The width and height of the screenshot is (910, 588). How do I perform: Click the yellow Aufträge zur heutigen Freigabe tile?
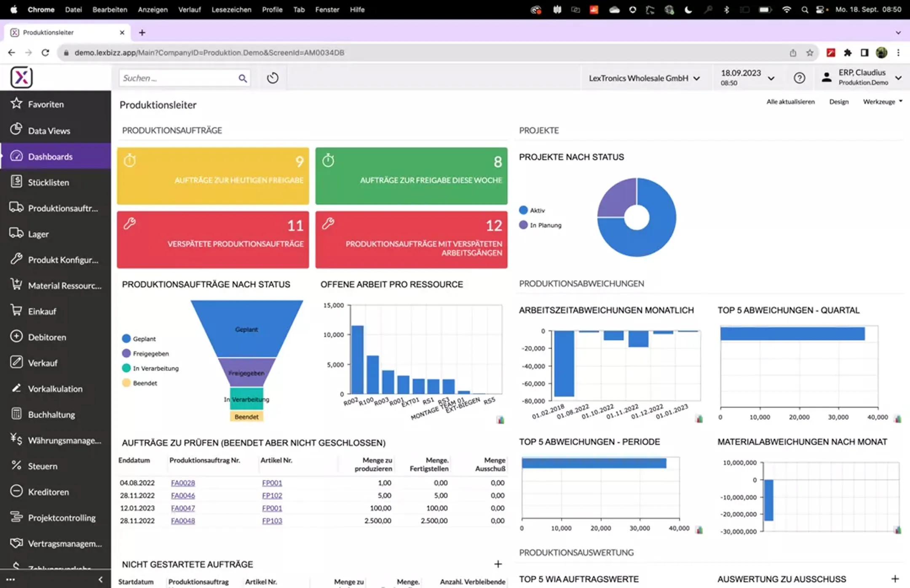click(x=213, y=176)
